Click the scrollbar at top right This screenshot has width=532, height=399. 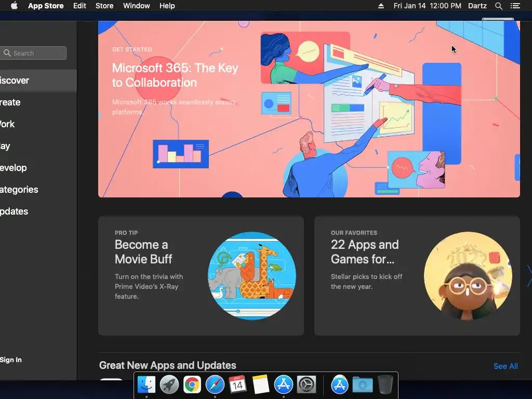(498, 19)
